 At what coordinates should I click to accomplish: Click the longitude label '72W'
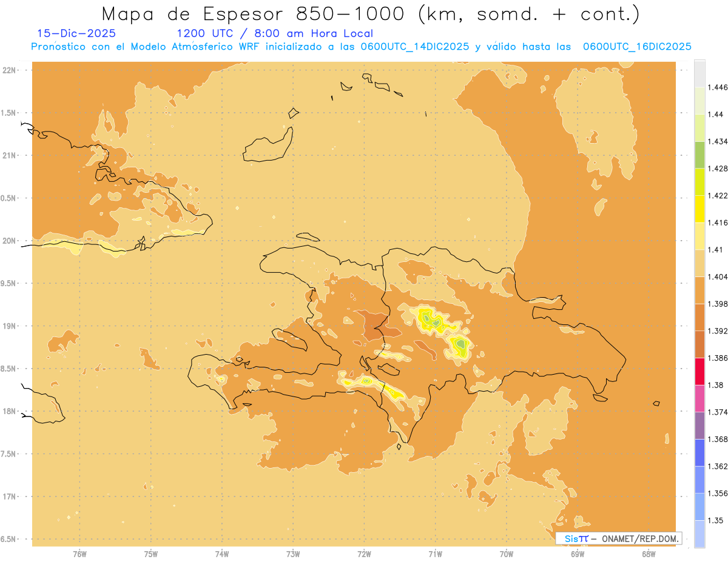[x=365, y=554]
